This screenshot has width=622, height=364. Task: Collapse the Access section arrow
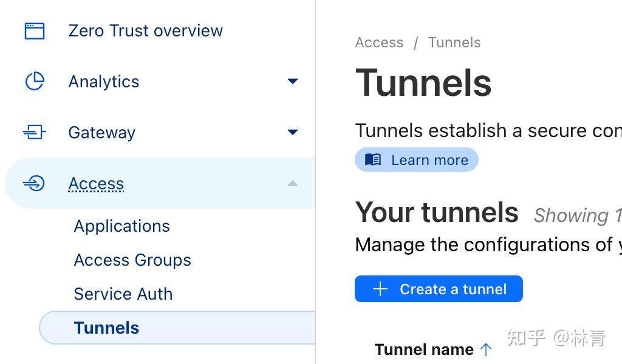click(293, 183)
